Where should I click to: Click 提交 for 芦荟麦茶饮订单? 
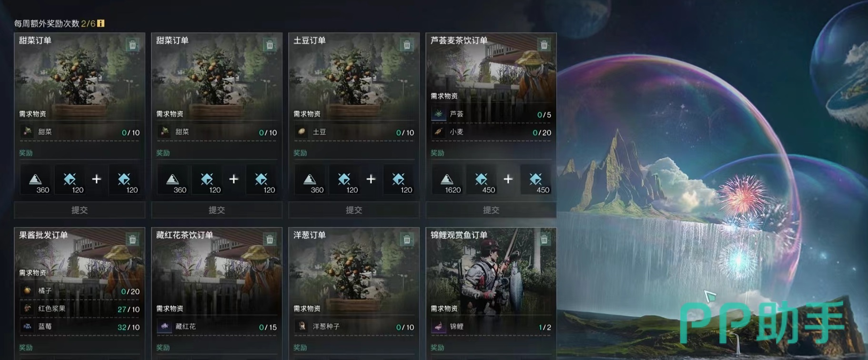coord(491,210)
